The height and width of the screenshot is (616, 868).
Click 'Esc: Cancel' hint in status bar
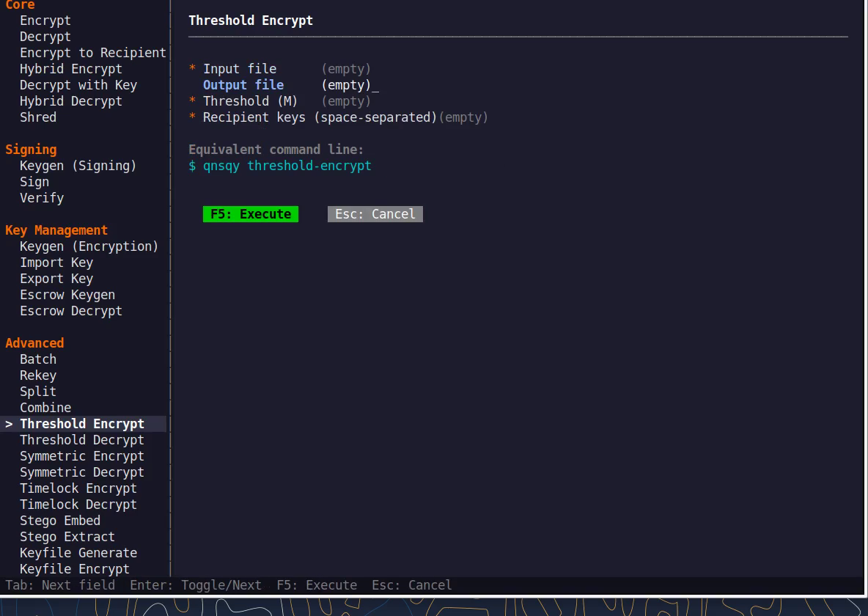click(x=412, y=585)
